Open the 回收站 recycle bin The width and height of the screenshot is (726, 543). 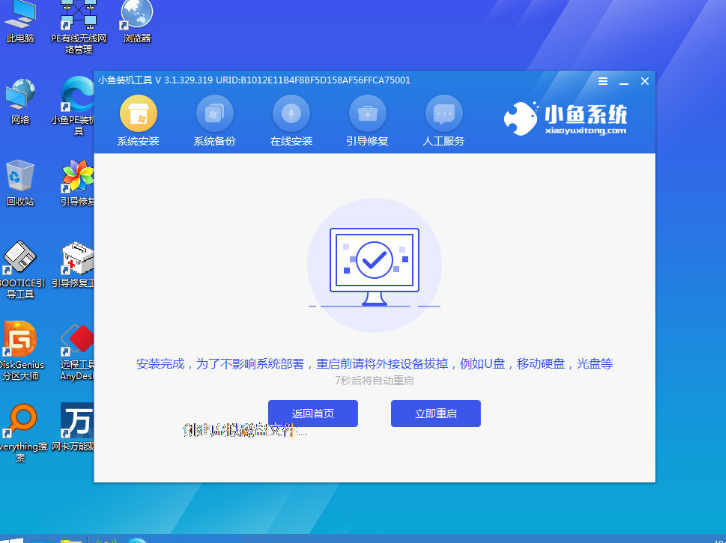pos(20,180)
